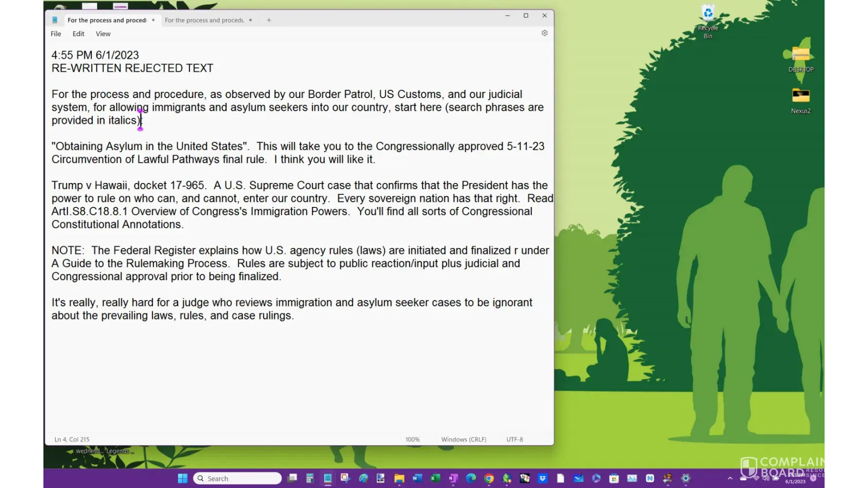Click the Ln 4, Col 215 position indicator
Screen dimensions: 868x488
click(72, 439)
